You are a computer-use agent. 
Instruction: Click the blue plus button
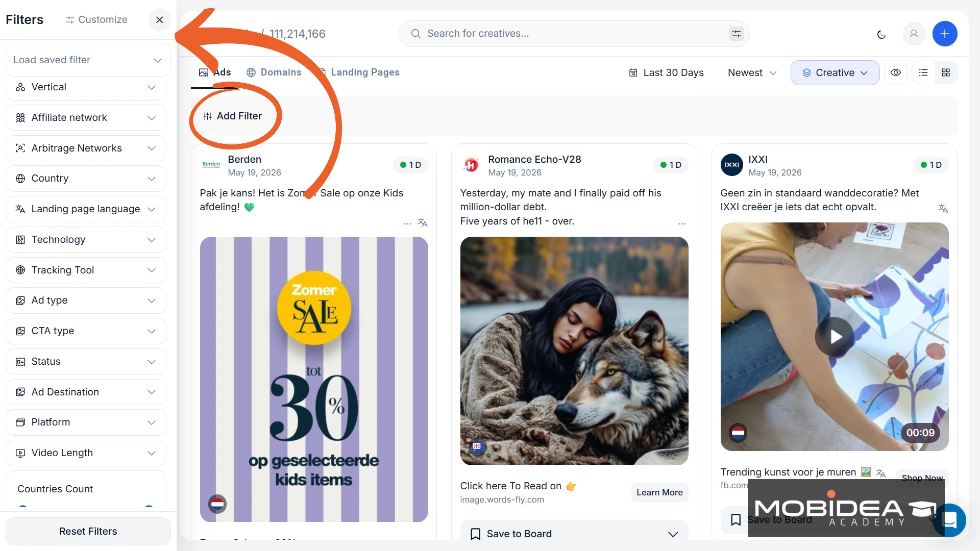pos(945,34)
